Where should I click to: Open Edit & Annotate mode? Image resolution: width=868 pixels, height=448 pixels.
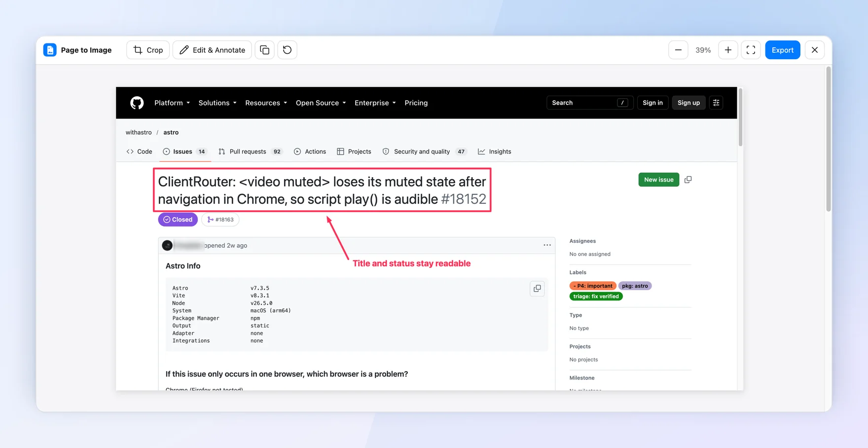coord(212,50)
